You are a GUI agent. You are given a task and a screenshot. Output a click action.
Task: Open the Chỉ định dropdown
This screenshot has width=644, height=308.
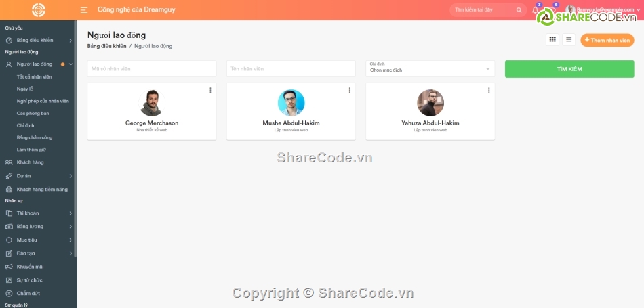pyautogui.click(x=430, y=69)
